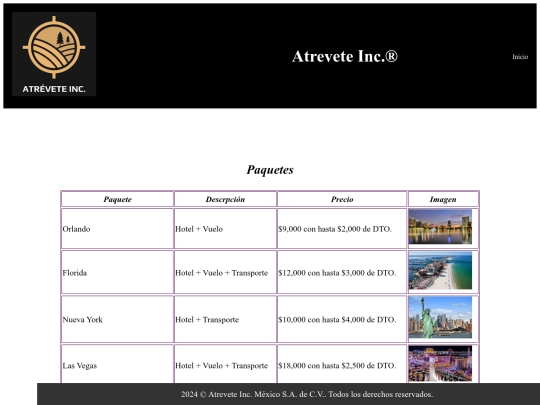
Task: Click the Descrpción column header
Action: (225, 199)
